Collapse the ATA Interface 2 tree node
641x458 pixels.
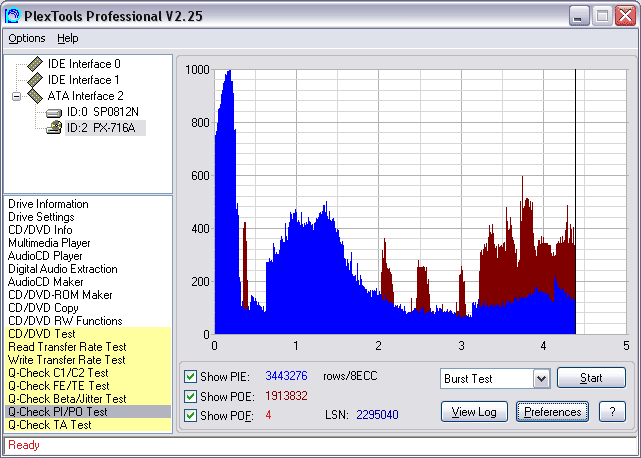16,97
